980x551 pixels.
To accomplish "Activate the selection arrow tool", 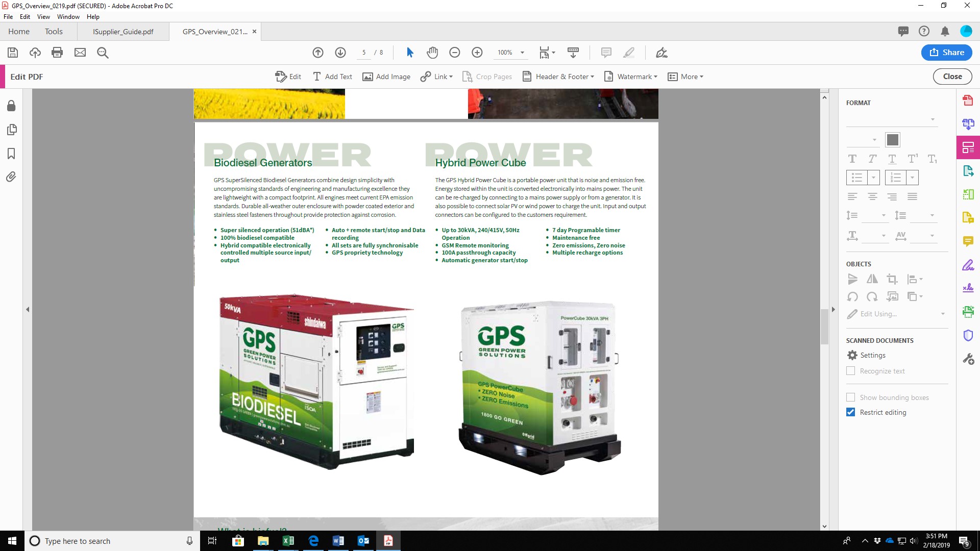I will click(410, 53).
